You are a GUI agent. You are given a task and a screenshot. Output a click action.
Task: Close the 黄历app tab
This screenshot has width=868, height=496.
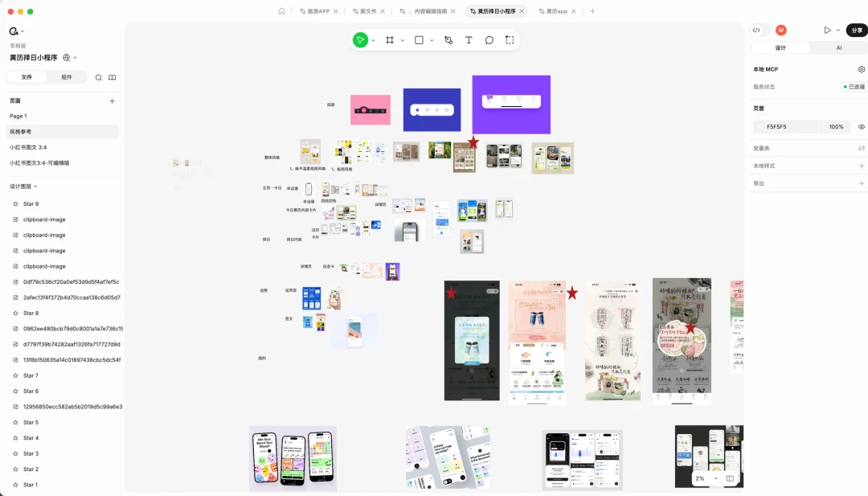point(574,11)
